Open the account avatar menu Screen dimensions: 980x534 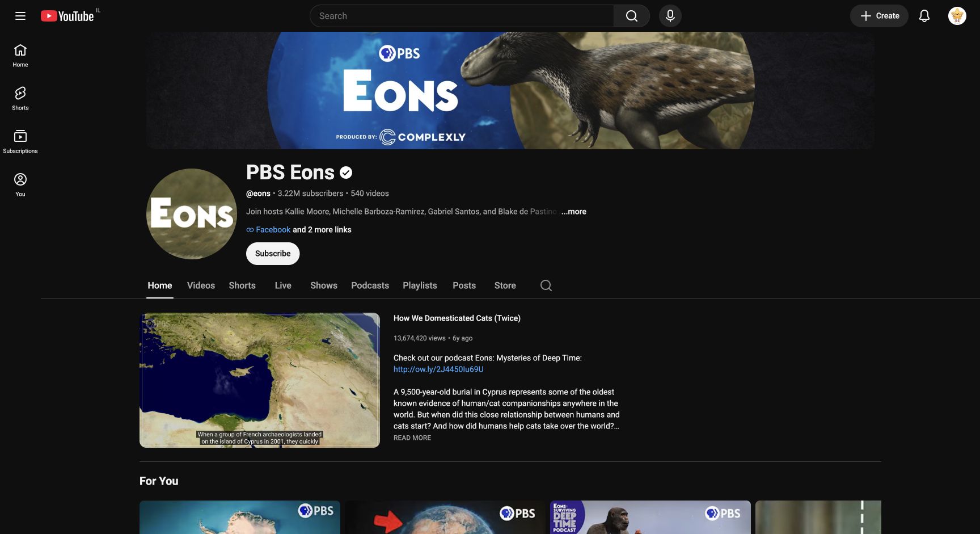957,16
